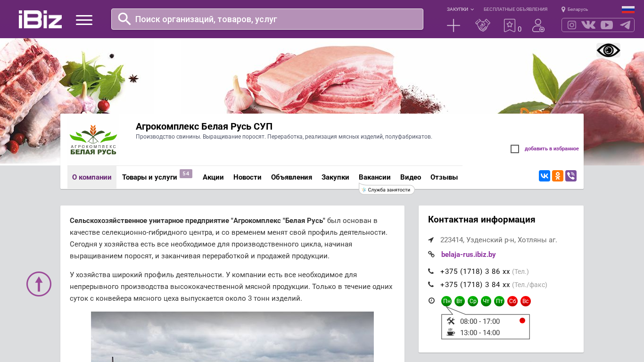This screenshot has height=362, width=644.
Task: Select Sunday (Вс) schedule circle
Action: point(526,301)
